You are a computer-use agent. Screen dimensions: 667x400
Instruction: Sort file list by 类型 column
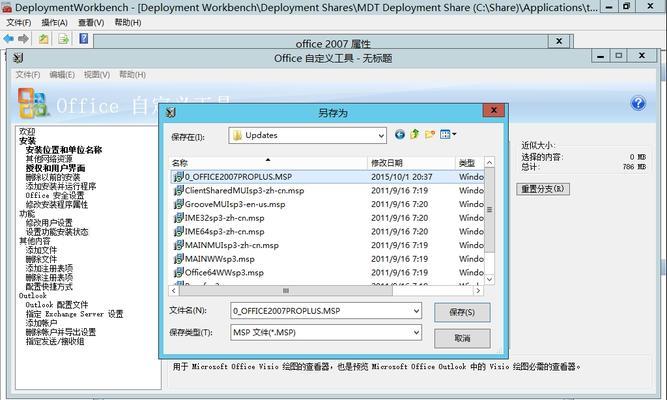[470, 163]
